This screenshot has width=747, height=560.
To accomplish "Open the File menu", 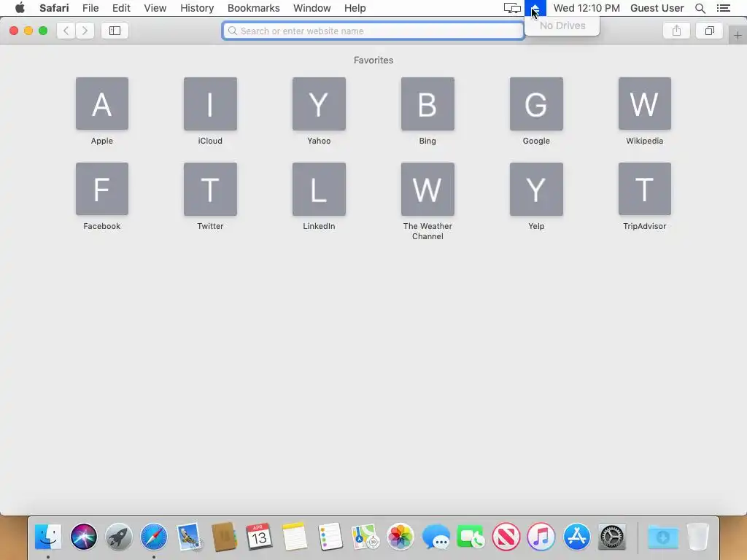I will tap(90, 8).
